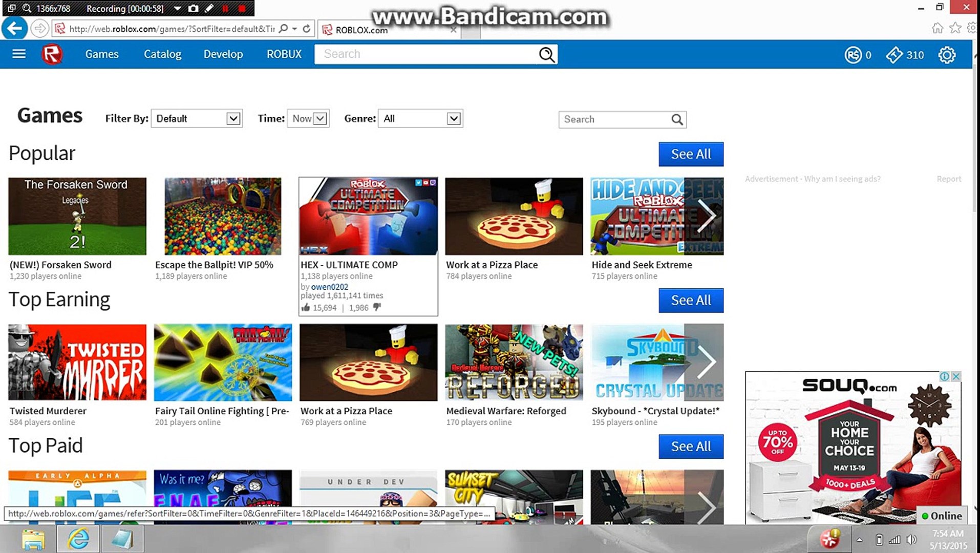The width and height of the screenshot is (980, 553).
Task: Click See All for Top Earning games
Action: 691,301
